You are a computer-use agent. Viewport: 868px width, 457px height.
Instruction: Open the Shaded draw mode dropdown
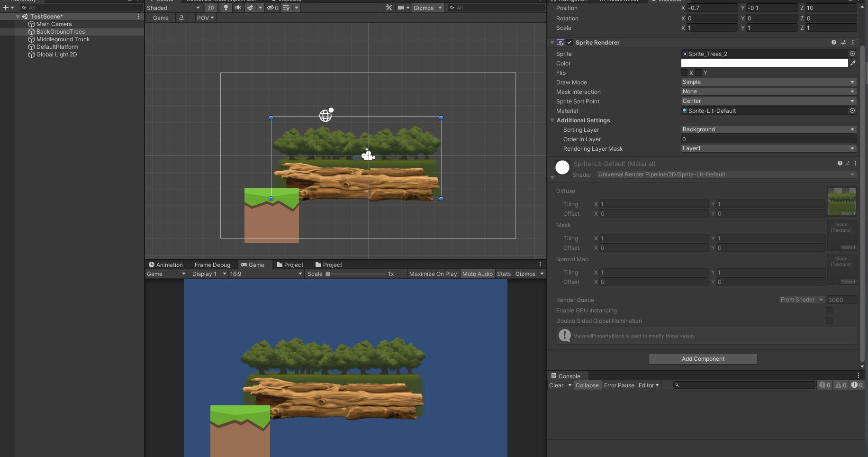tap(173, 8)
